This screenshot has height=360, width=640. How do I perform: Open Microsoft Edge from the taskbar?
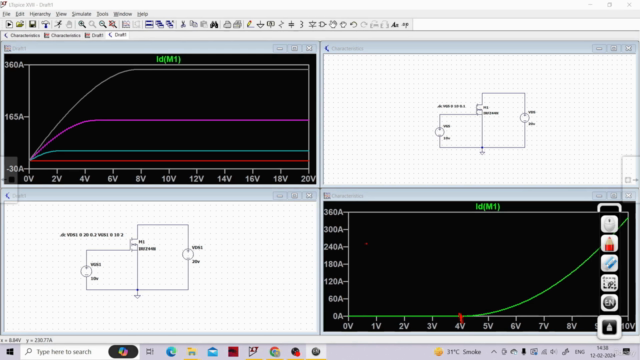[x=171, y=351]
